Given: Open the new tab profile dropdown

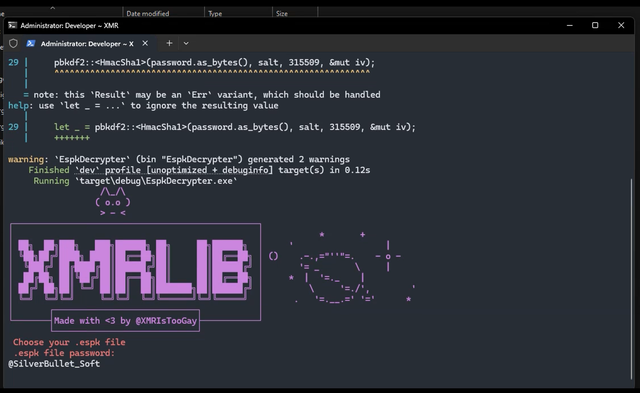Looking at the screenshot, I should 186,43.
